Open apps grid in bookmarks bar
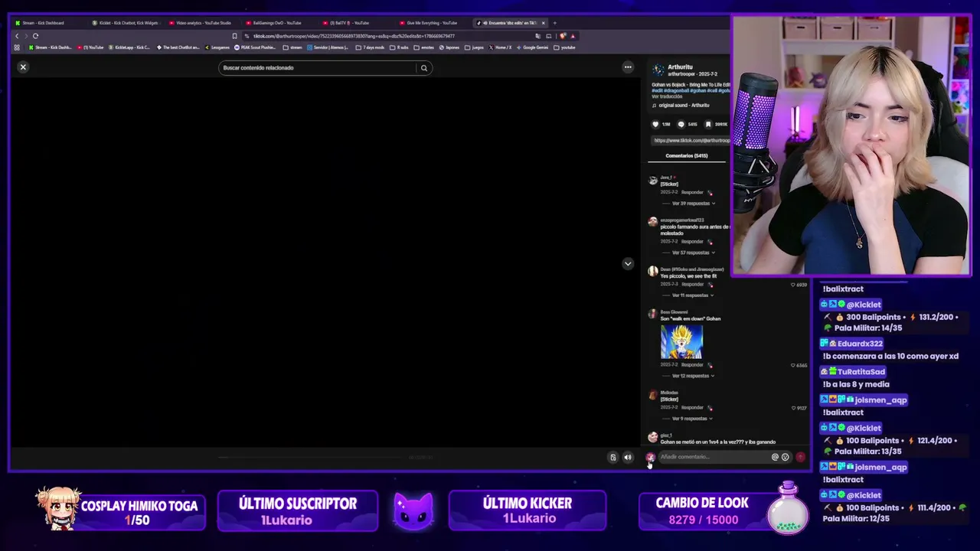 [x=17, y=47]
